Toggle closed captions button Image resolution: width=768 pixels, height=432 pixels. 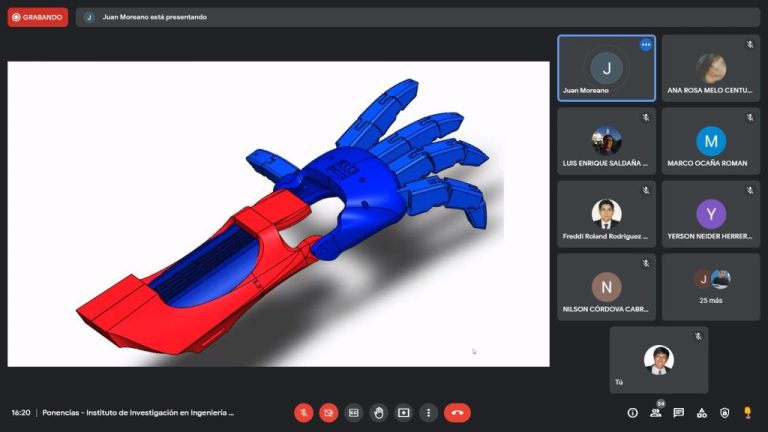click(x=354, y=412)
